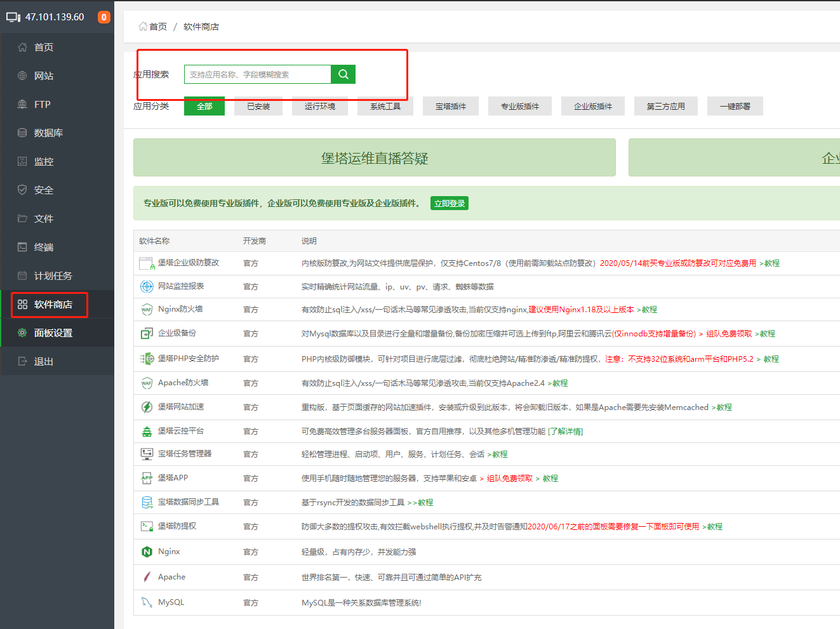840x629 pixels.
Task: Focus the 应用搜索 input field
Action: pos(257,74)
